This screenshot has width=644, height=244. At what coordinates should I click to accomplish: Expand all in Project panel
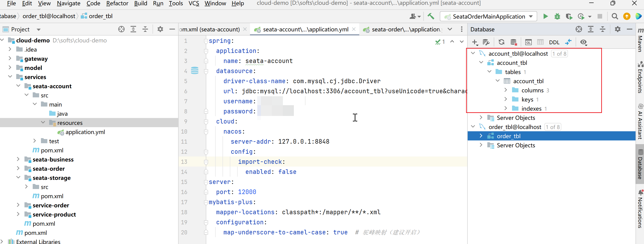[133, 29]
